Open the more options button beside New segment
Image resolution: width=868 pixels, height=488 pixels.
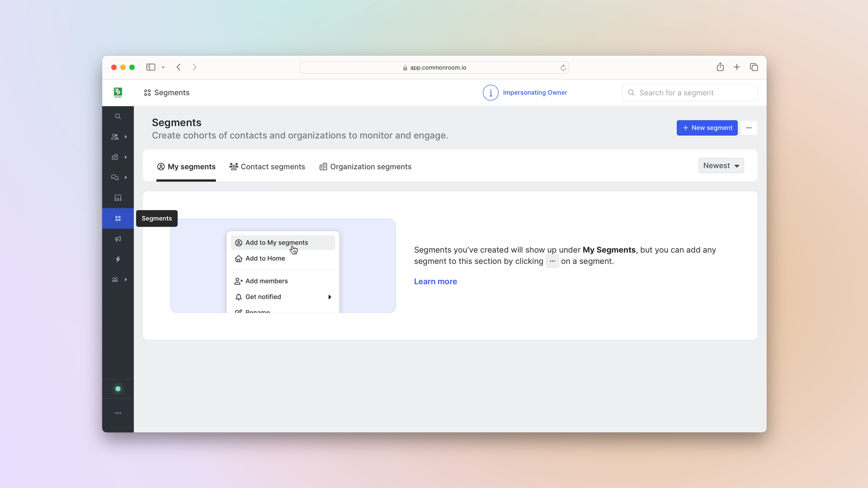point(749,128)
